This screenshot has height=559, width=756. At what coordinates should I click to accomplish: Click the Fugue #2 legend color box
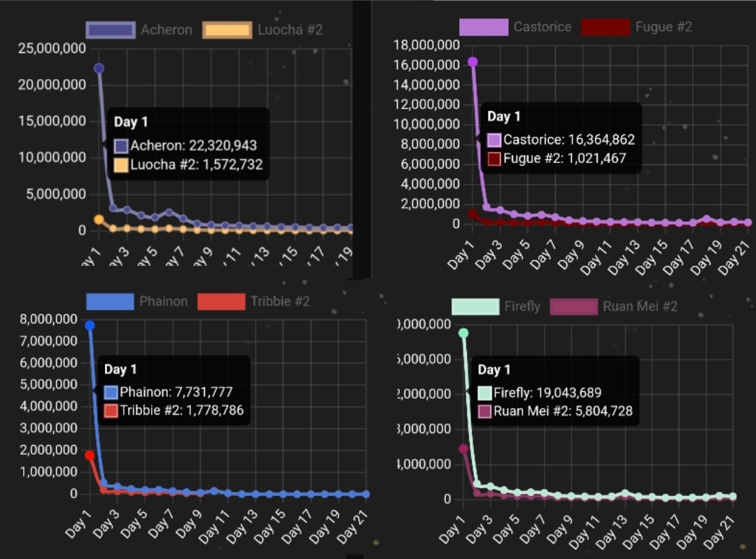(x=605, y=27)
